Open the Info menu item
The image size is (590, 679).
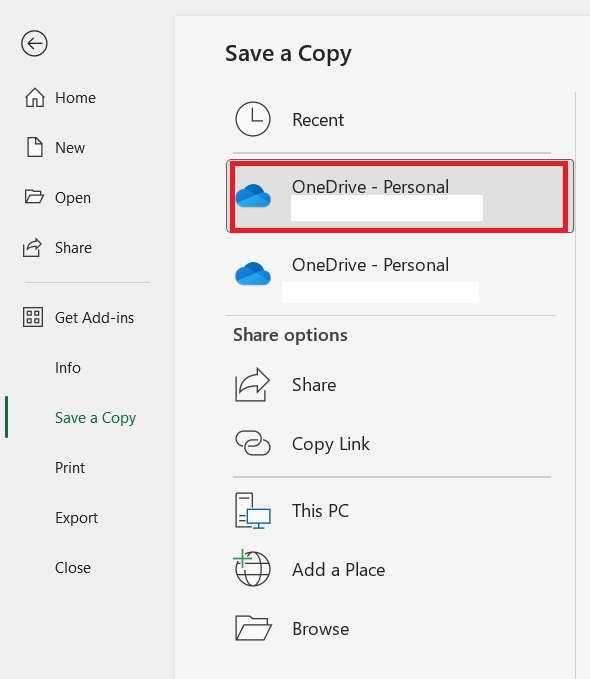coord(68,368)
